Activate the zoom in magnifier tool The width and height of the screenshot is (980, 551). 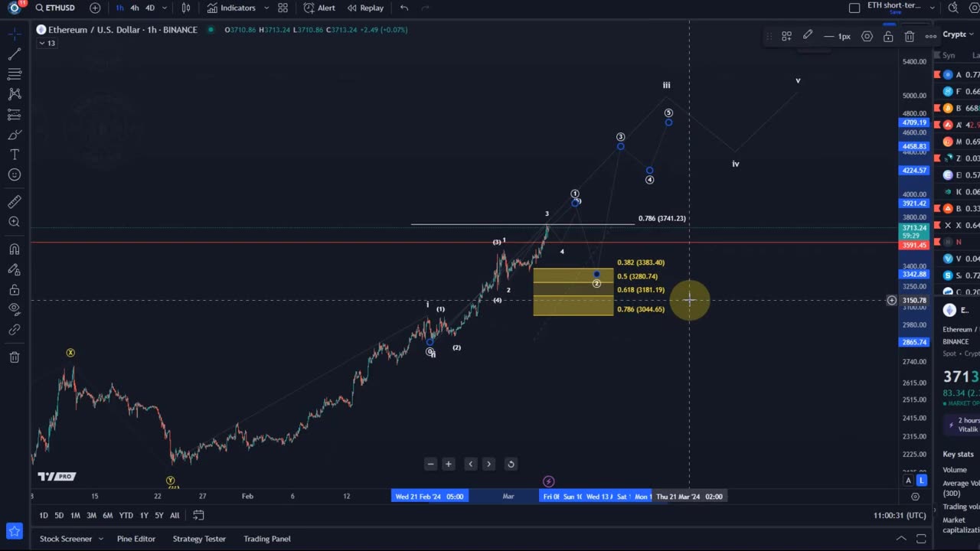click(15, 222)
